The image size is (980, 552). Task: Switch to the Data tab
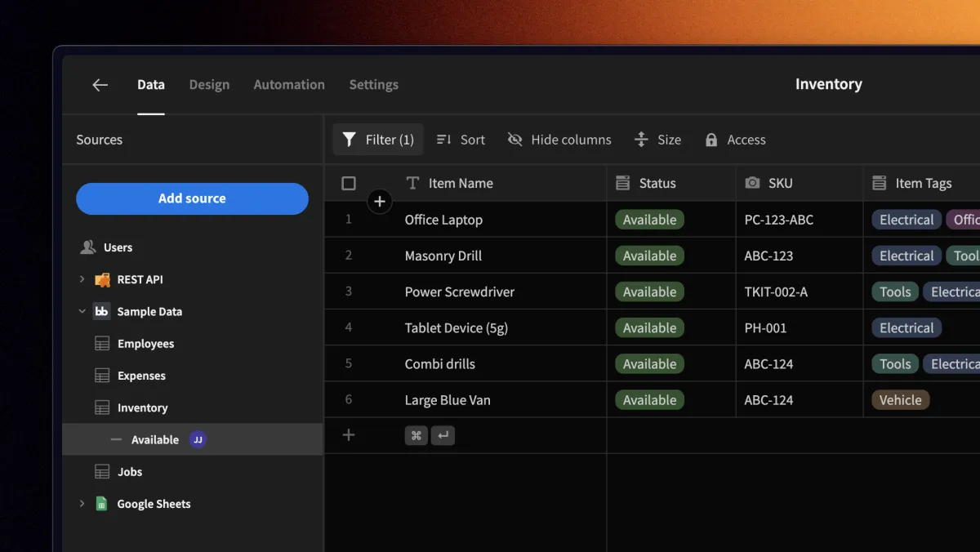click(151, 84)
